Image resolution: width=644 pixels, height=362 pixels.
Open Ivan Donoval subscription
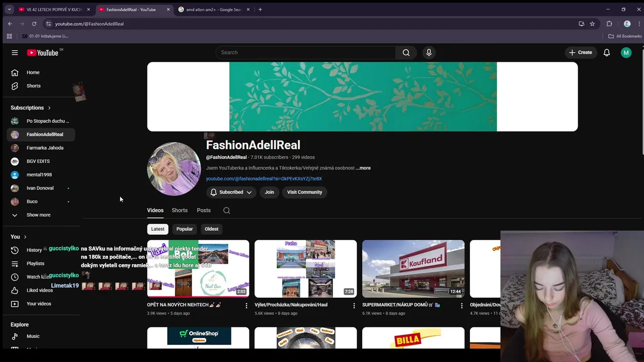[41, 188]
